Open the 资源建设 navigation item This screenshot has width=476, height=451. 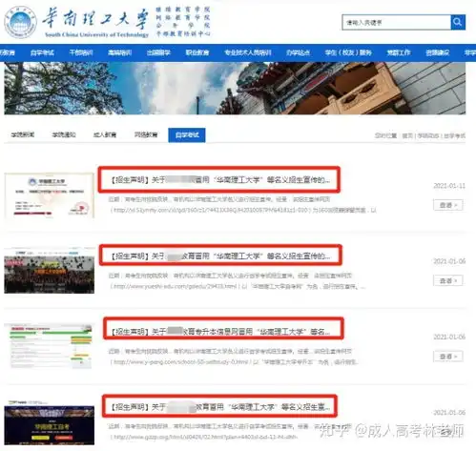[438, 52]
